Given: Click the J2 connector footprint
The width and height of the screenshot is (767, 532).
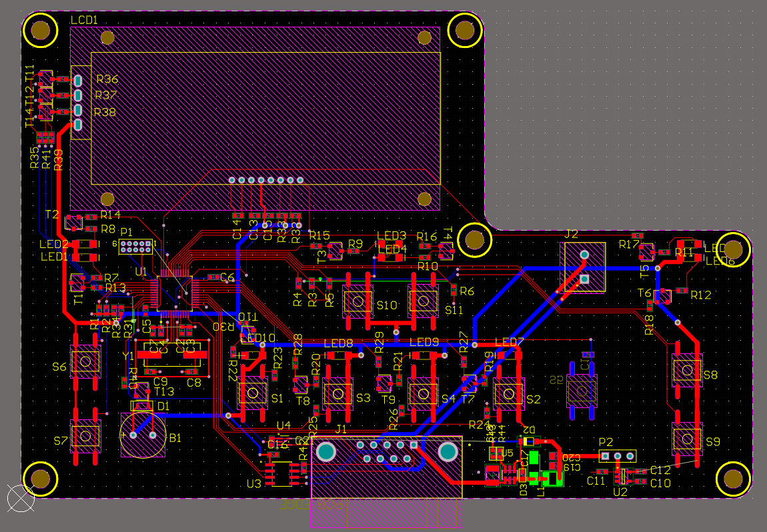Looking at the screenshot, I should [x=584, y=267].
